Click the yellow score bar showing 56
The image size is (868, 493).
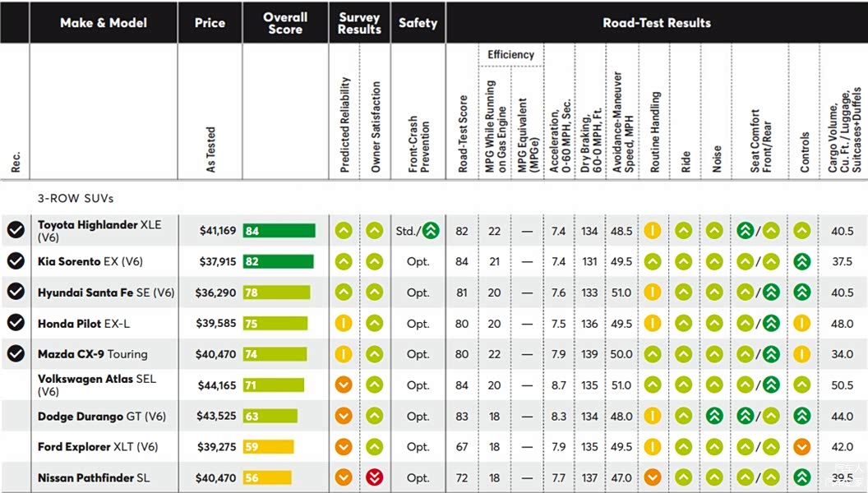click(267, 477)
